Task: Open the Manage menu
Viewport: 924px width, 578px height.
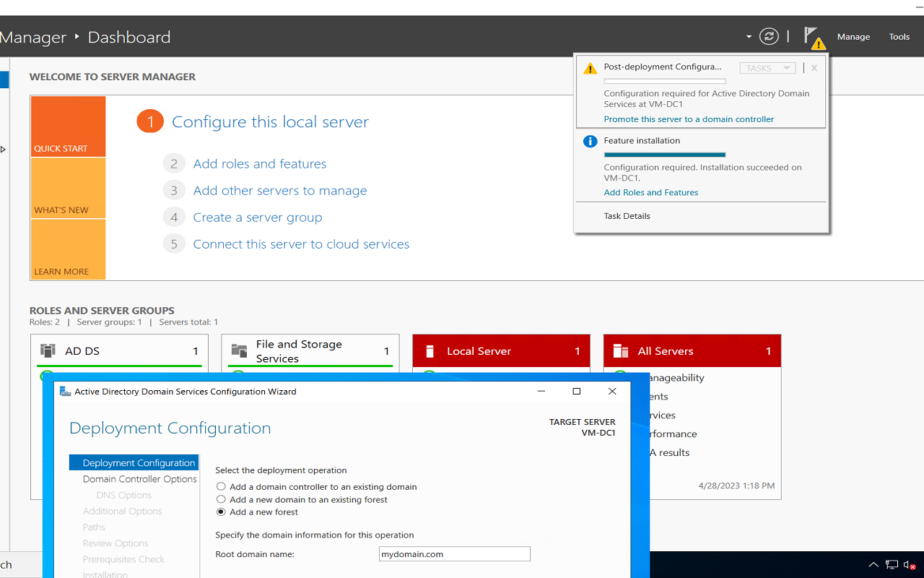Action: click(853, 37)
